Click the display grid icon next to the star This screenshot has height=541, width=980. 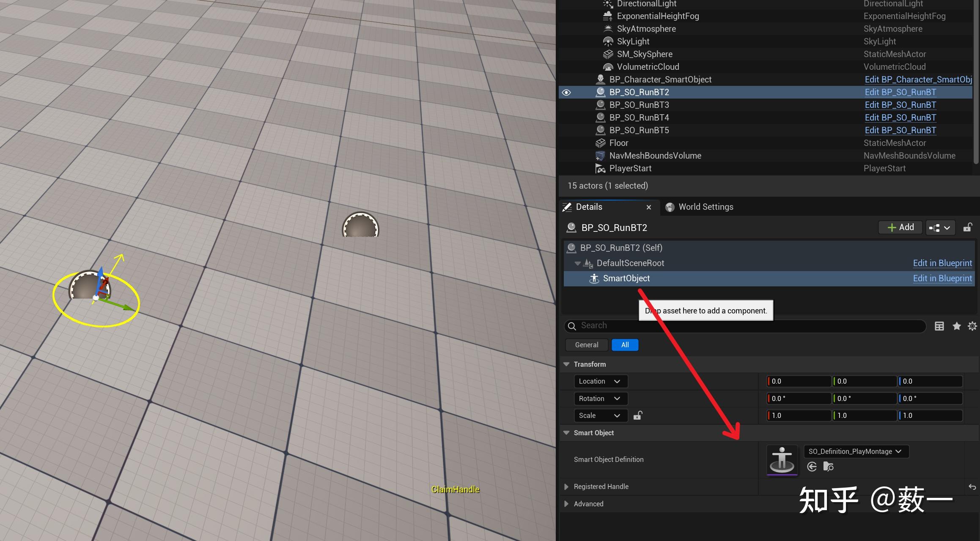pyautogui.click(x=939, y=326)
